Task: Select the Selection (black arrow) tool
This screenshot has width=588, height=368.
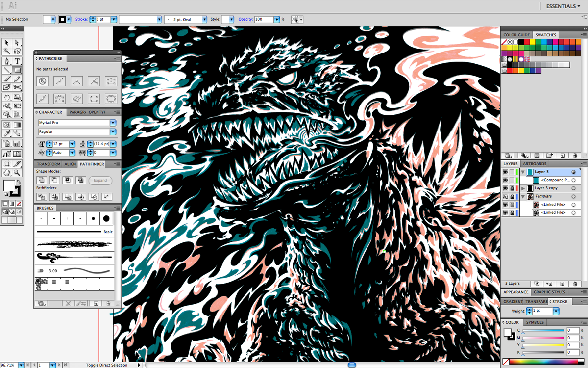Action: [6, 43]
